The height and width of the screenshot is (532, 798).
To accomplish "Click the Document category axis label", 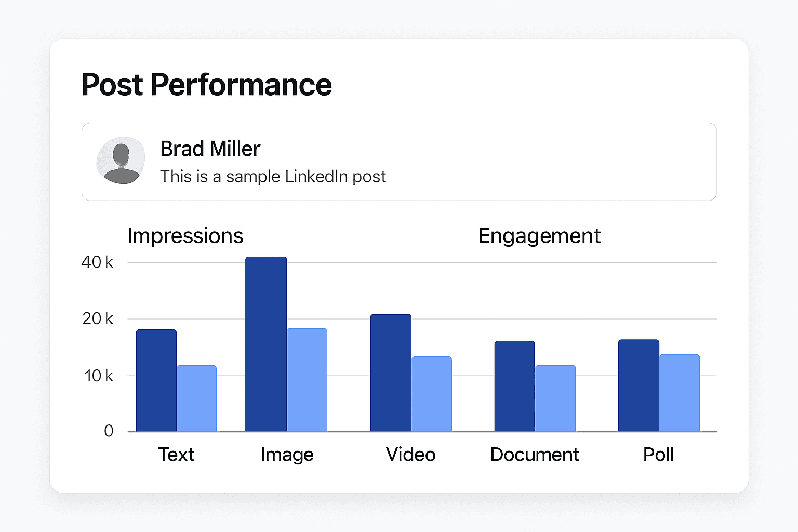I will (x=534, y=455).
